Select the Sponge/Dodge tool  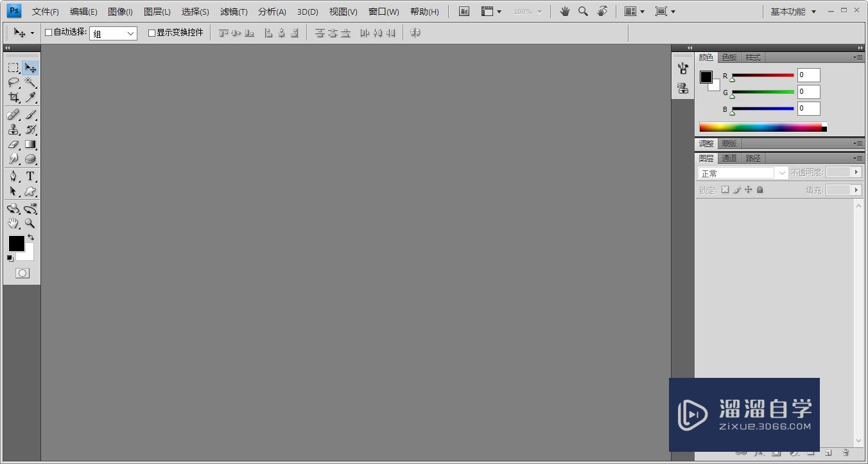30,159
